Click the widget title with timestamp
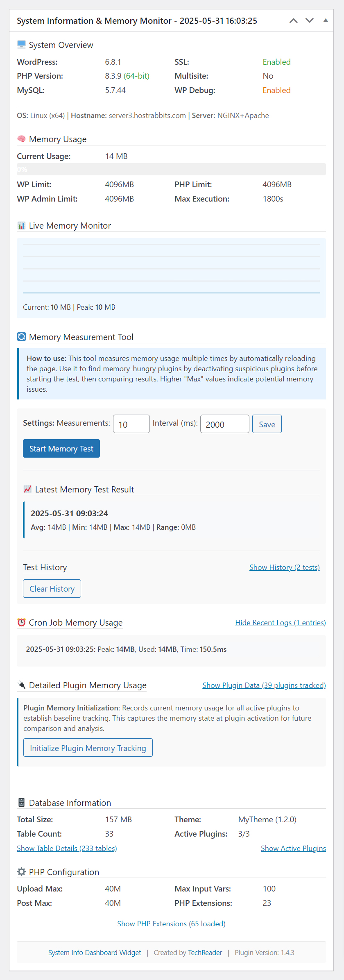This screenshot has width=344, height=980. click(137, 21)
